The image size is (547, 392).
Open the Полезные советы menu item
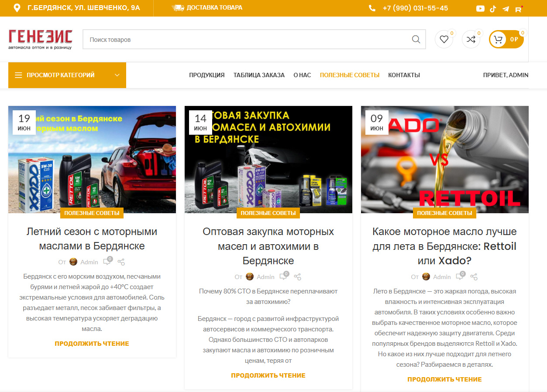[x=350, y=75]
